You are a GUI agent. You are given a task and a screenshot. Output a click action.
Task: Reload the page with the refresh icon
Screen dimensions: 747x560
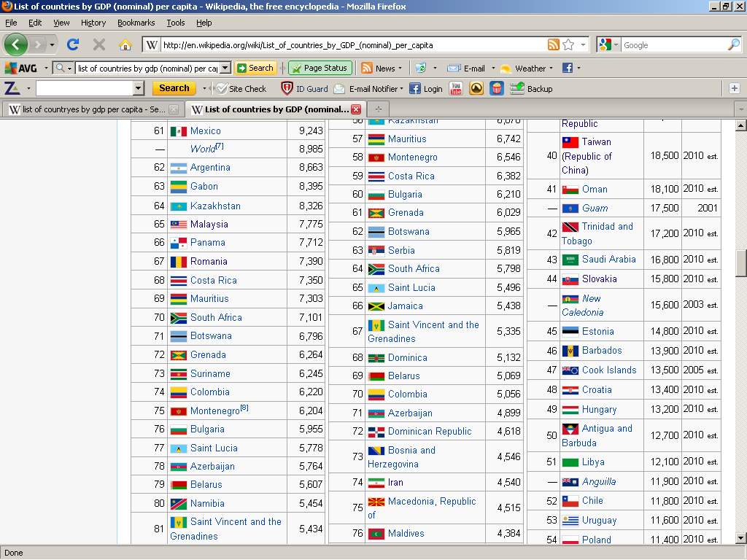(x=73, y=44)
